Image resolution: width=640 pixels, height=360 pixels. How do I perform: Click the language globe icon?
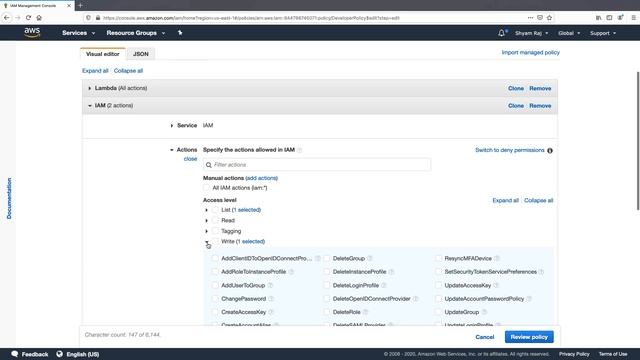click(60, 354)
